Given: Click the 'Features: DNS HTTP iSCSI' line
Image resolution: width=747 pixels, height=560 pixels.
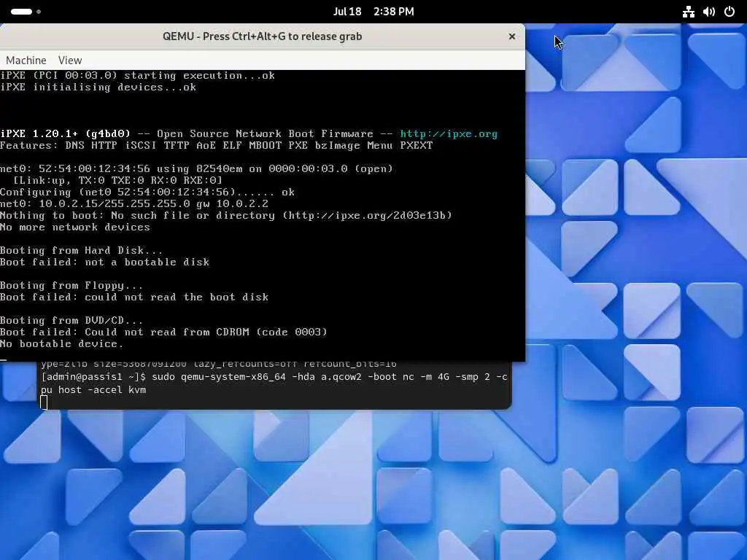Looking at the screenshot, I should pyautogui.click(x=216, y=145).
